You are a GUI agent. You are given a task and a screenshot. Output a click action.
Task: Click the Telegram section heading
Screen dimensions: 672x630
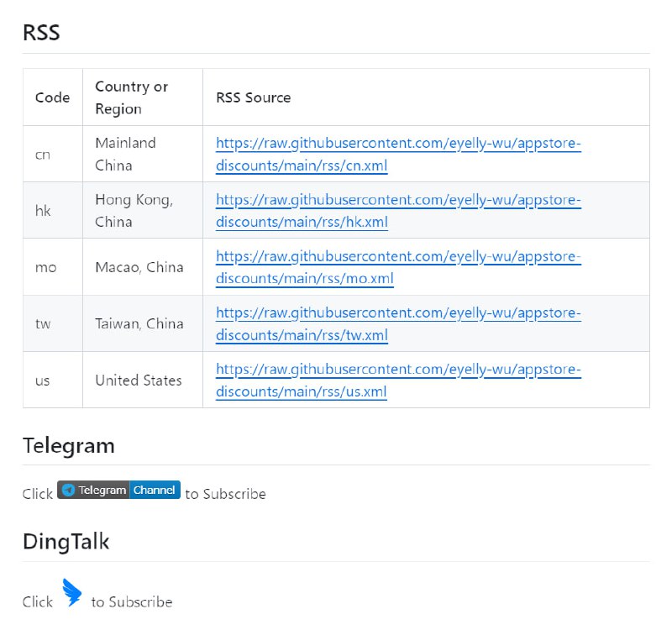69,446
